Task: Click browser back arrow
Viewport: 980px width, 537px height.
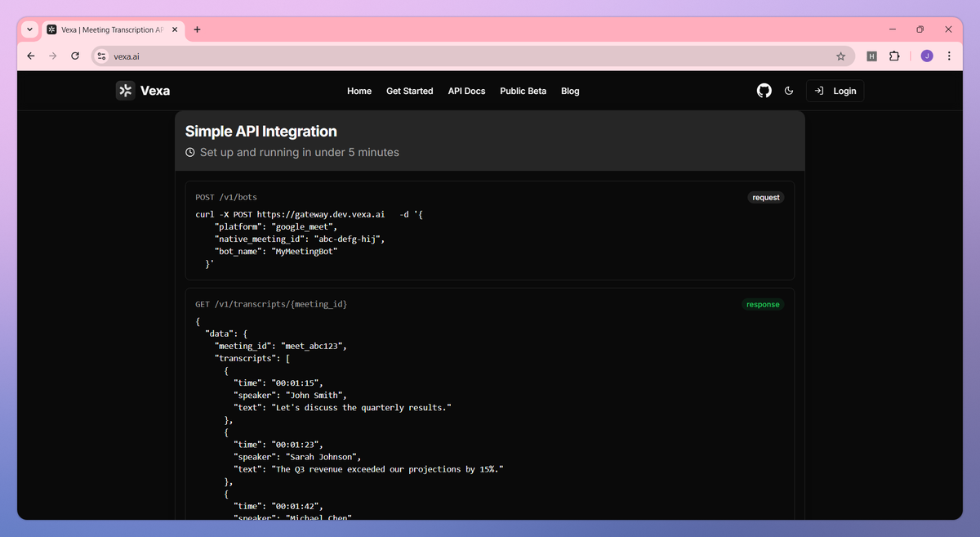Action: [31, 56]
